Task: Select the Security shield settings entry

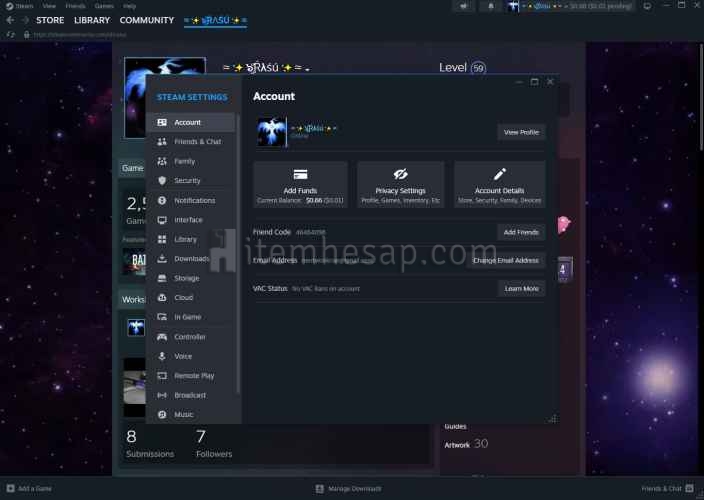Action: tap(187, 181)
